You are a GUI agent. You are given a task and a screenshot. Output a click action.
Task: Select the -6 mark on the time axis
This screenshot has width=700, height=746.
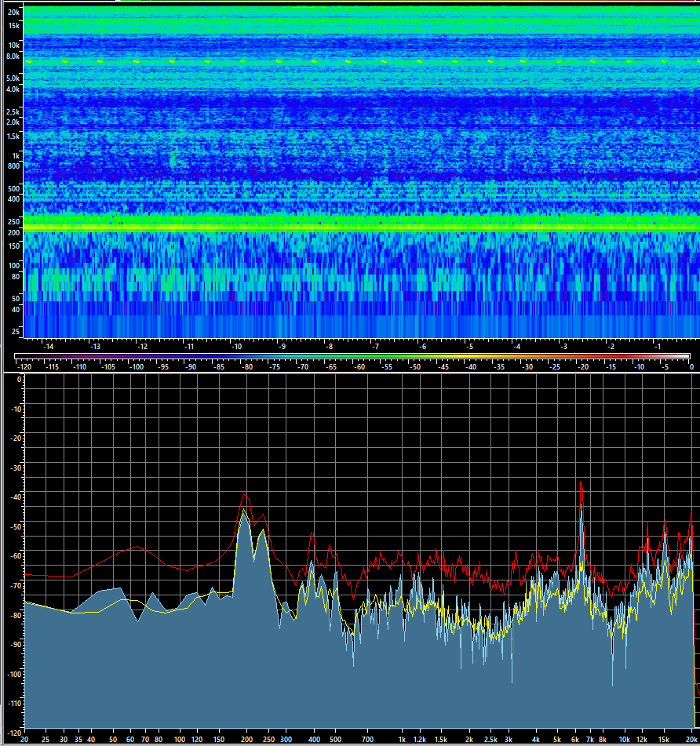point(422,347)
